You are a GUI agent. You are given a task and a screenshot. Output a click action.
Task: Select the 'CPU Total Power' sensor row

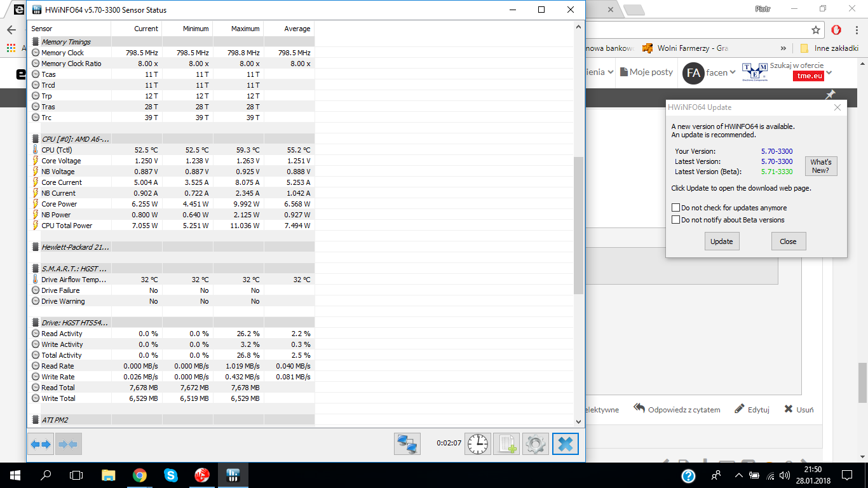(x=171, y=226)
